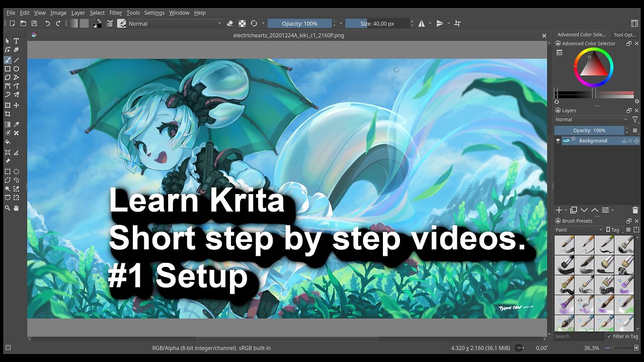Screen dimensions: 644x362
Task: Open the Layer menu
Action: click(78, 13)
